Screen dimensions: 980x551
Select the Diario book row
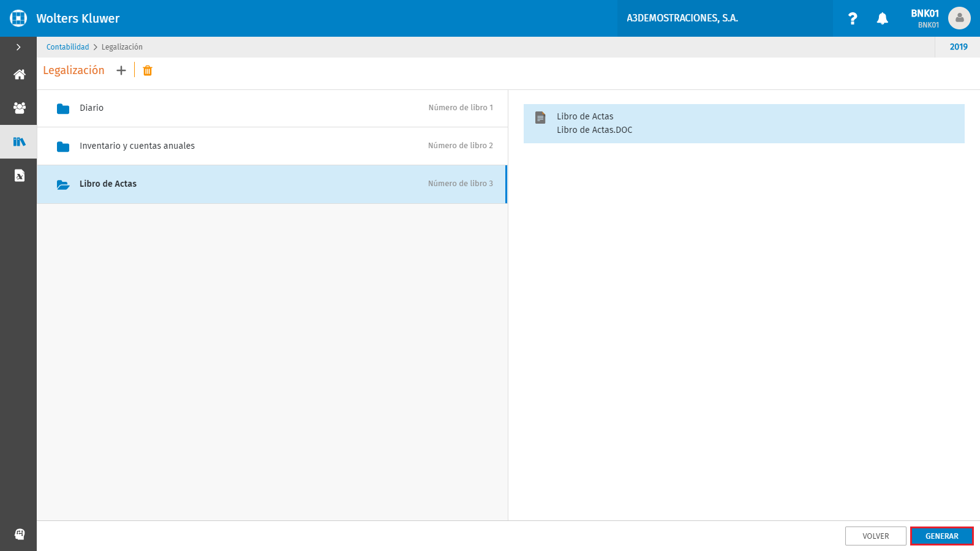[x=273, y=108]
